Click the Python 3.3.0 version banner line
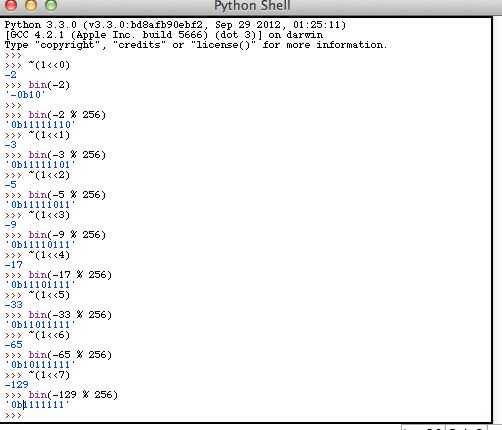Viewport: 502px width, 430px height. pos(175,25)
